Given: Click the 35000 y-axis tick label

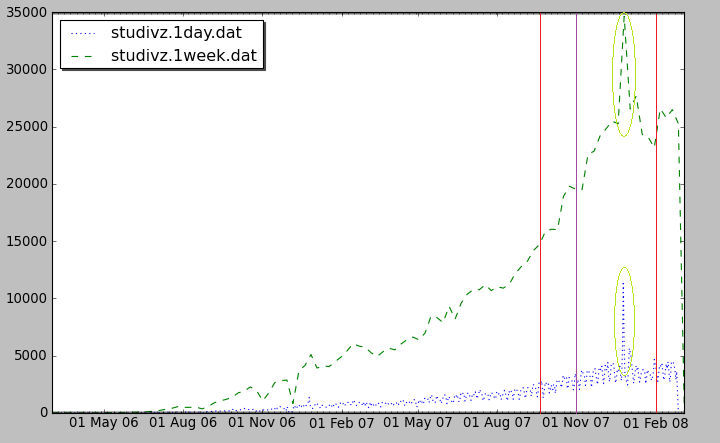Looking at the screenshot, I should click(25, 13).
